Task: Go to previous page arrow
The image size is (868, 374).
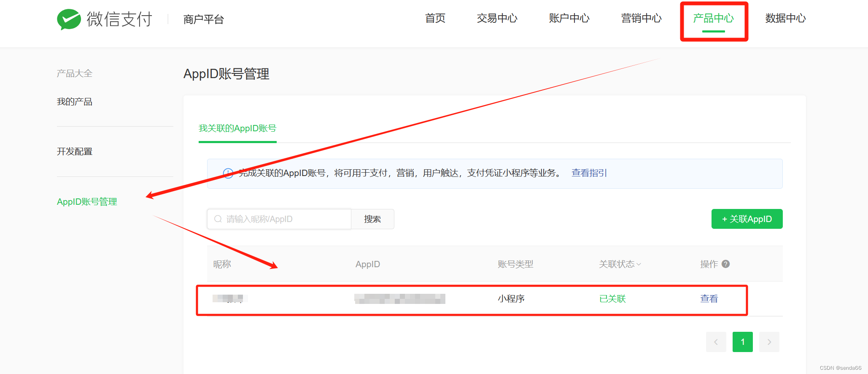Action: click(x=716, y=342)
